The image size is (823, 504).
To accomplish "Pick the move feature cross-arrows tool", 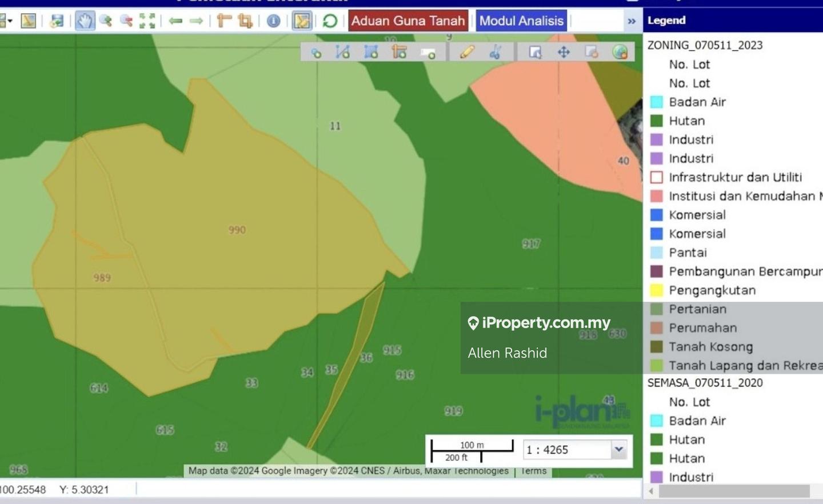I will pos(564,52).
